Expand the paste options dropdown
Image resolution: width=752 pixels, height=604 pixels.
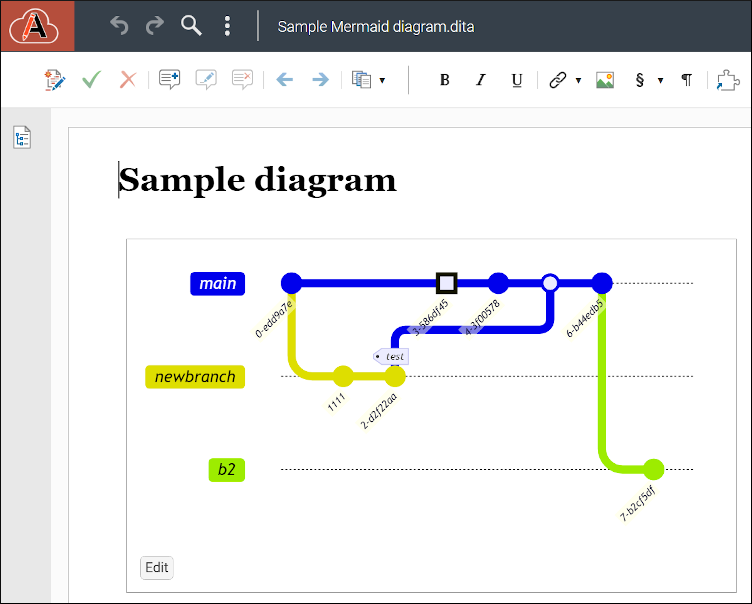[382, 81]
